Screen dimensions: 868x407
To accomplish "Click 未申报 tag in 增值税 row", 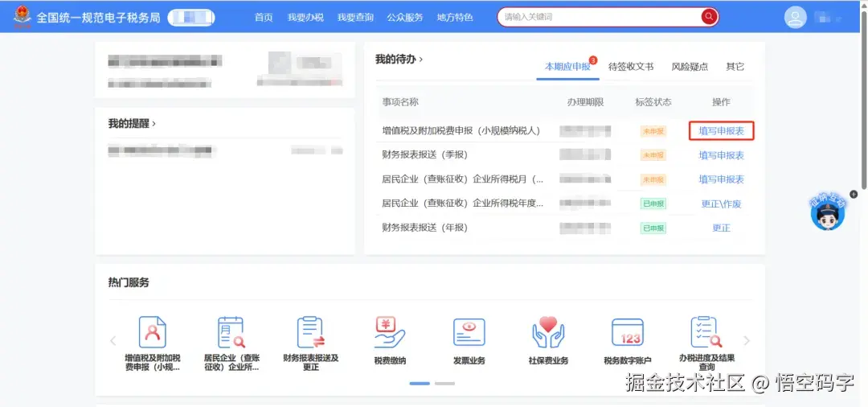I will coord(653,131).
